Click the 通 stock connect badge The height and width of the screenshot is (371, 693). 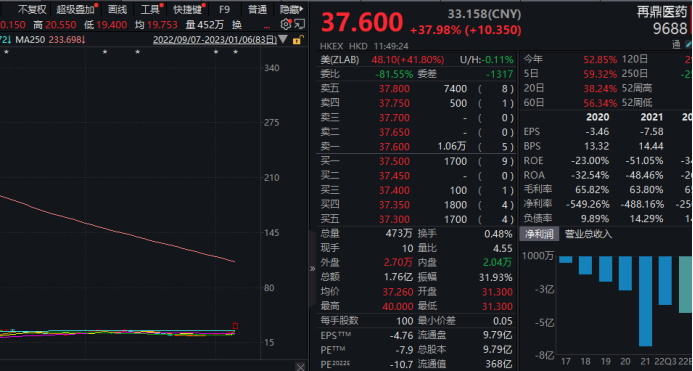click(676, 44)
